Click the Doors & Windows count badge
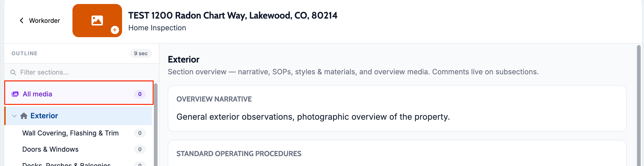644x166 pixels. (140, 149)
